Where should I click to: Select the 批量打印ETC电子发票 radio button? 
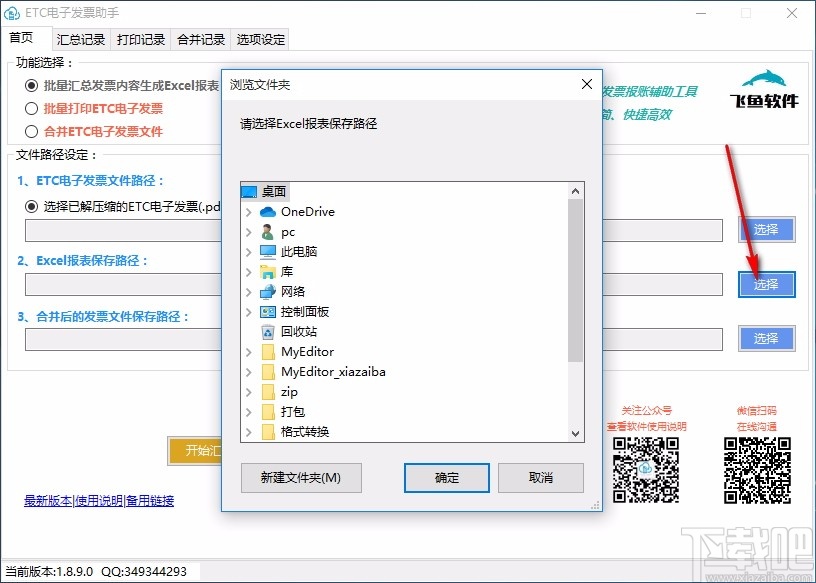(x=31, y=106)
